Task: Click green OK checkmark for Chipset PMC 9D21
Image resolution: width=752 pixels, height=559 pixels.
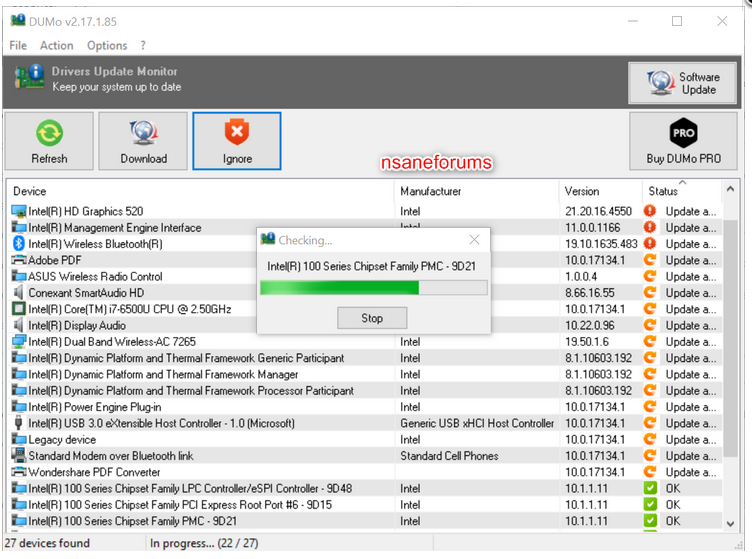Action: (650, 521)
